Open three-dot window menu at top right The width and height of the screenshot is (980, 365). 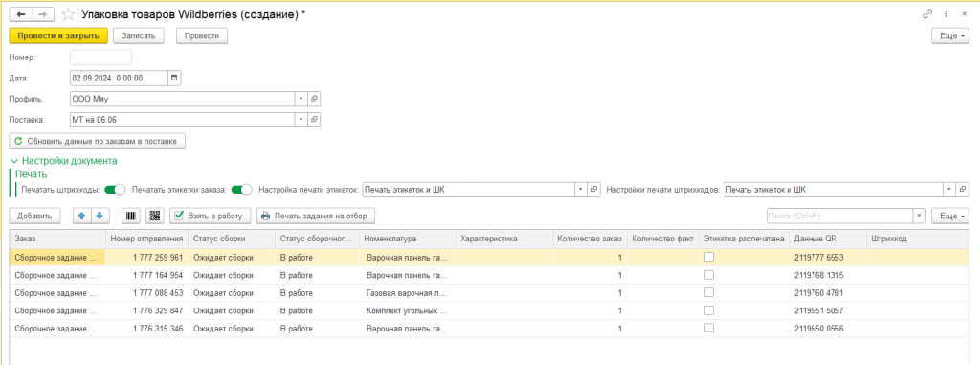[947, 13]
